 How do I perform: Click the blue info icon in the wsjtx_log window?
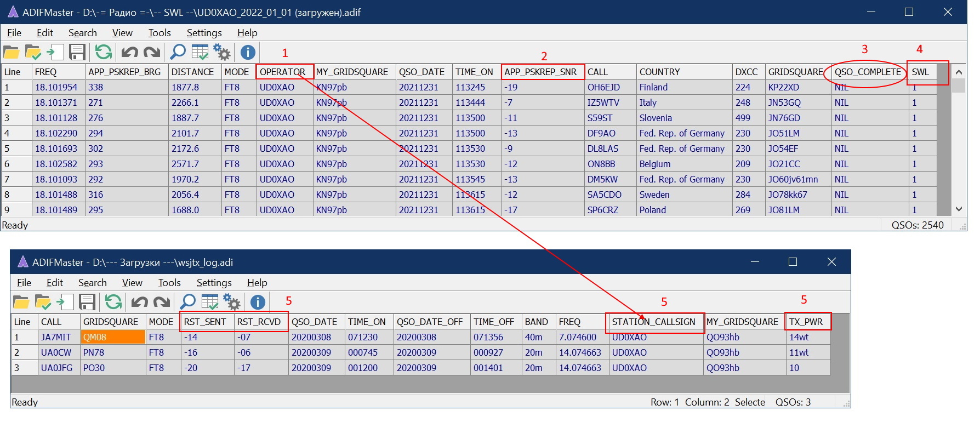(x=258, y=302)
